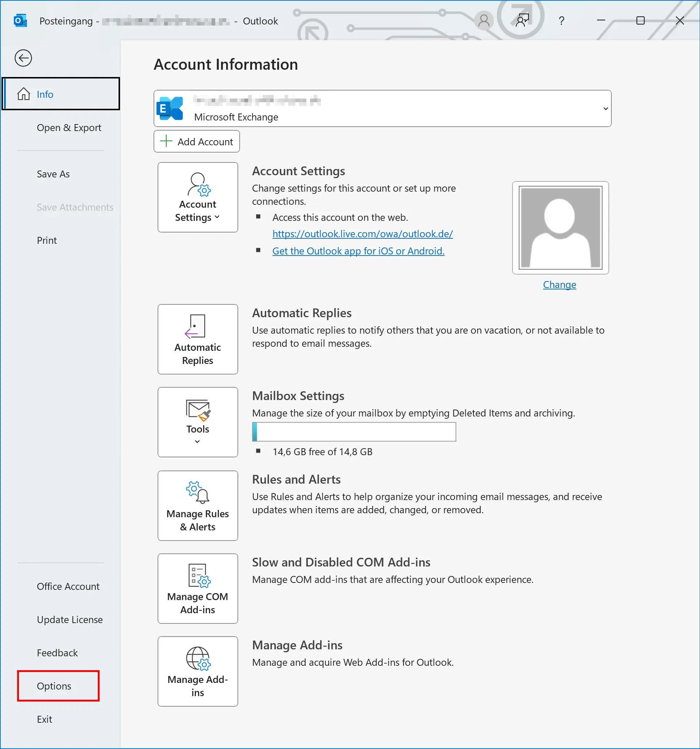
Task: Click the Info home icon
Action: click(24, 94)
